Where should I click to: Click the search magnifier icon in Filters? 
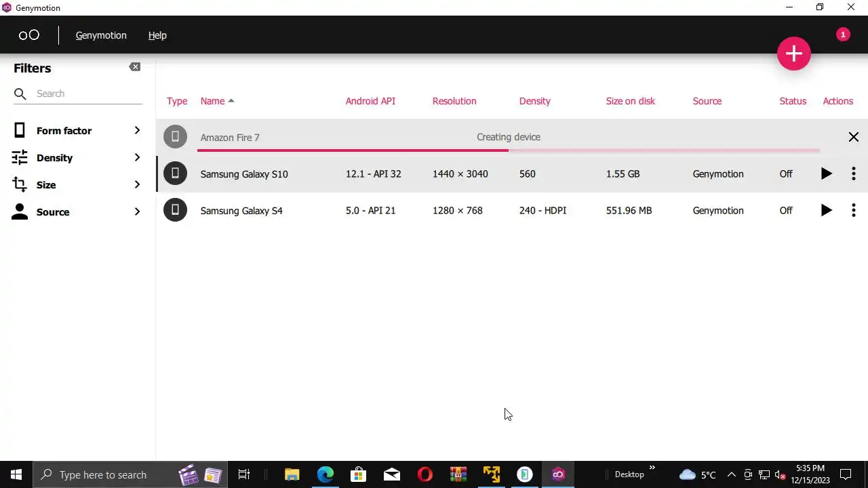[x=20, y=94]
